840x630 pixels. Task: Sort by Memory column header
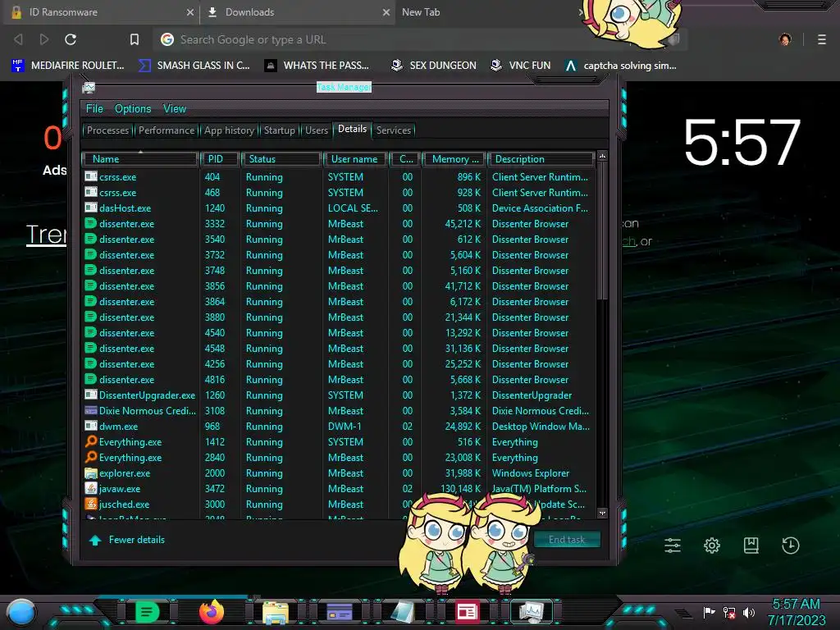(454, 159)
